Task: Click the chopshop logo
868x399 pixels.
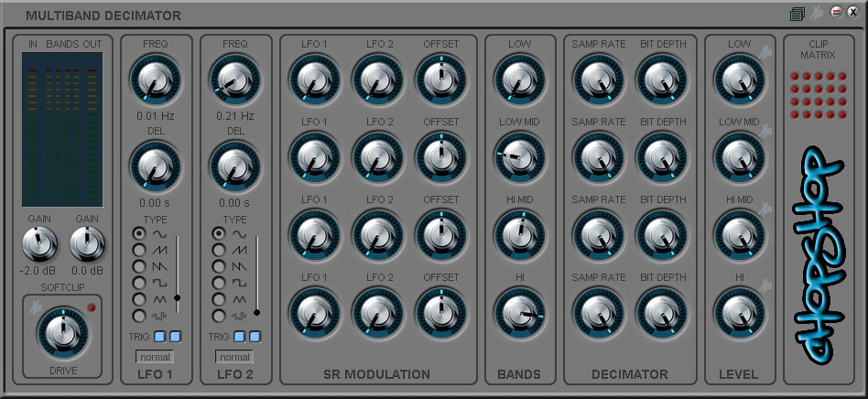Action: [818, 252]
